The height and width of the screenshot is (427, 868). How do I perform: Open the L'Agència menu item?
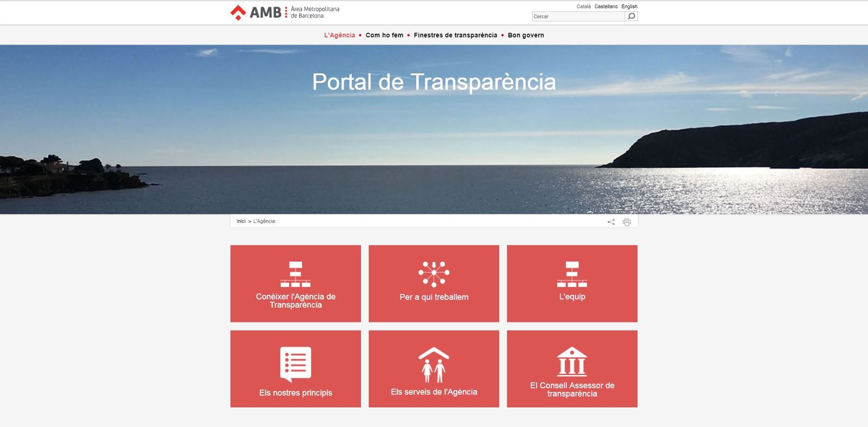point(339,35)
